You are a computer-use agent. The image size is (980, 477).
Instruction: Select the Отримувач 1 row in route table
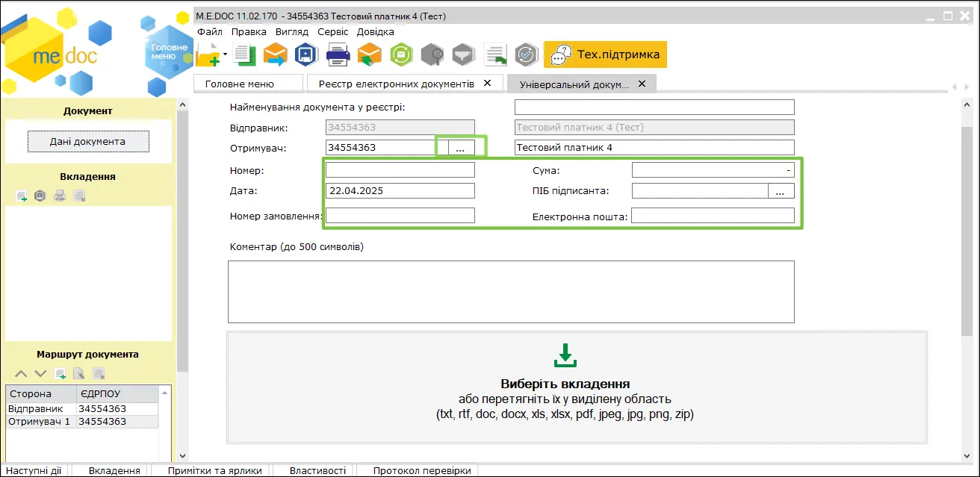82,422
